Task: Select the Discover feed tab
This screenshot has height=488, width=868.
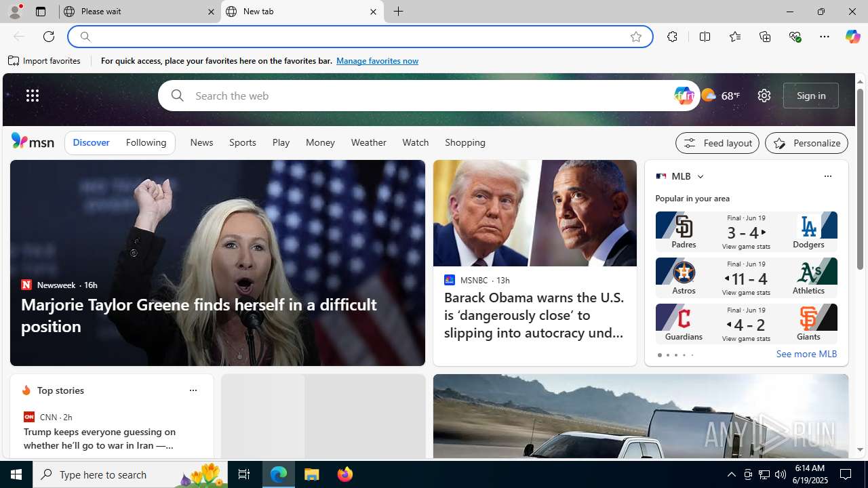Action: 91,143
